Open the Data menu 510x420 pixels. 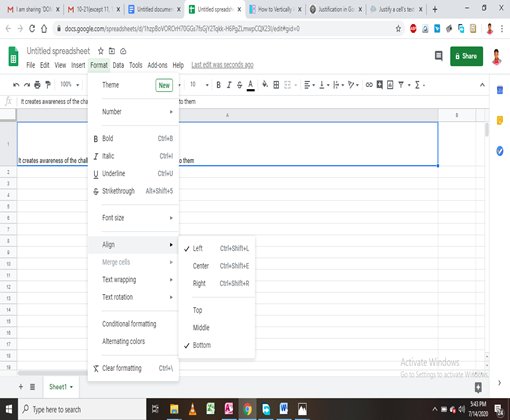118,65
